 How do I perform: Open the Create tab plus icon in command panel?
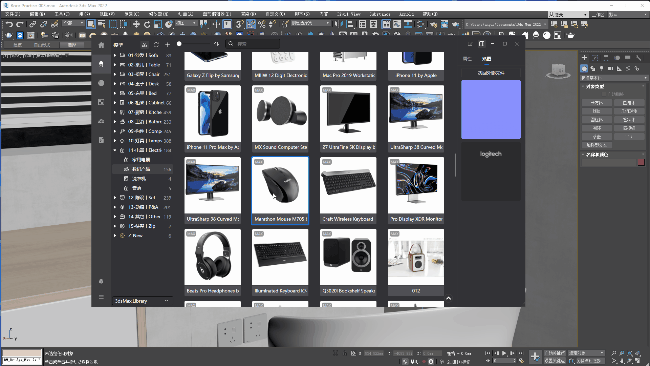(x=585, y=58)
